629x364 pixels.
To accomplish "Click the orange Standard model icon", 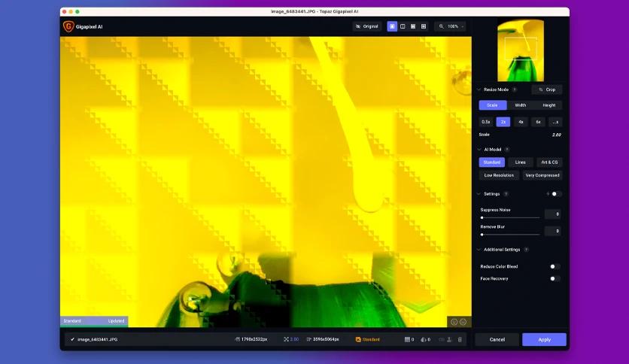I will 358,339.
